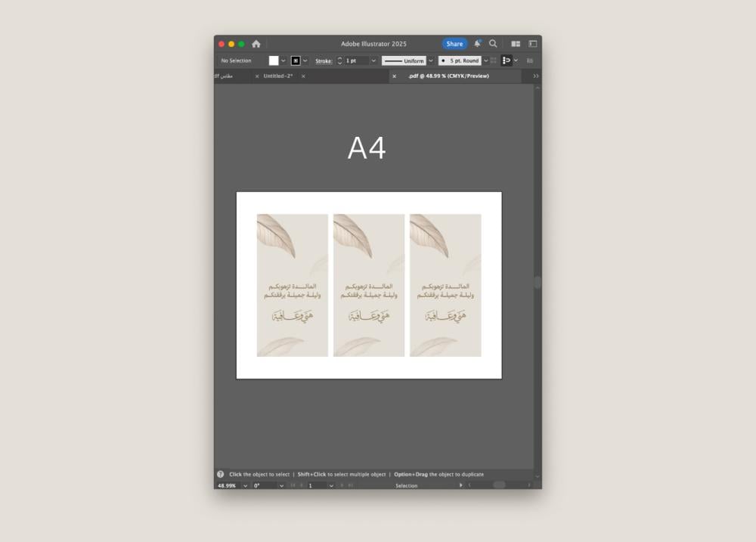Switch to the Untitled-2* document tab

pos(278,76)
